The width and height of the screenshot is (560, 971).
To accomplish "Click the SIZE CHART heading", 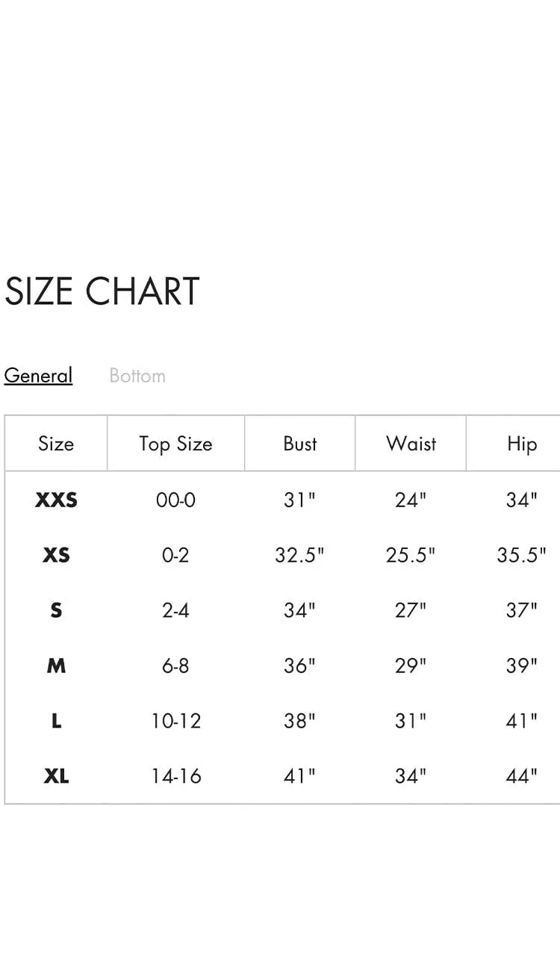I will pos(102,291).
